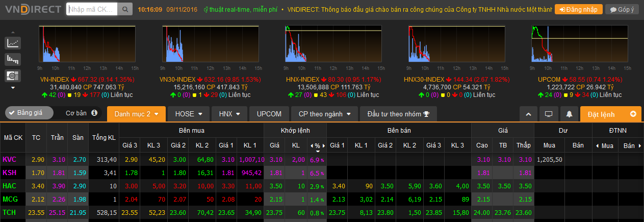Select the line chart view icon
Screen dimensions: 644x222
click(x=13, y=43)
